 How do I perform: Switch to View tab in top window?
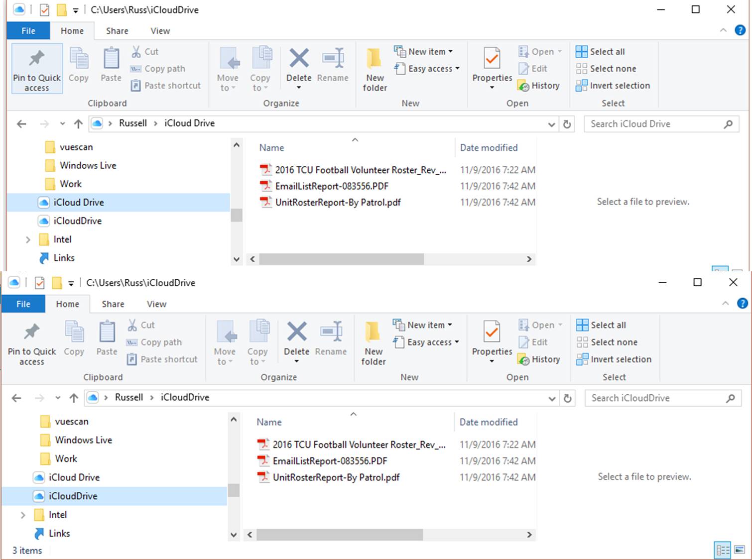click(160, 31)
